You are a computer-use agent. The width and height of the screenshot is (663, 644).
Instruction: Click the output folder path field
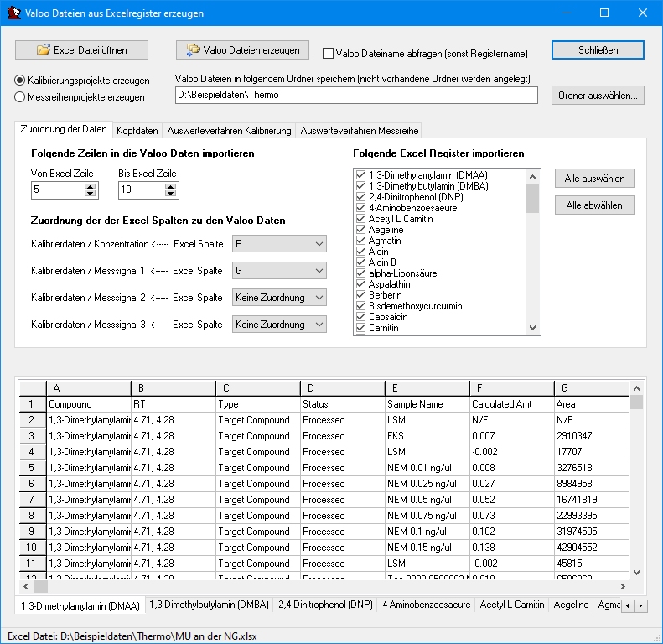coord(356,95)
